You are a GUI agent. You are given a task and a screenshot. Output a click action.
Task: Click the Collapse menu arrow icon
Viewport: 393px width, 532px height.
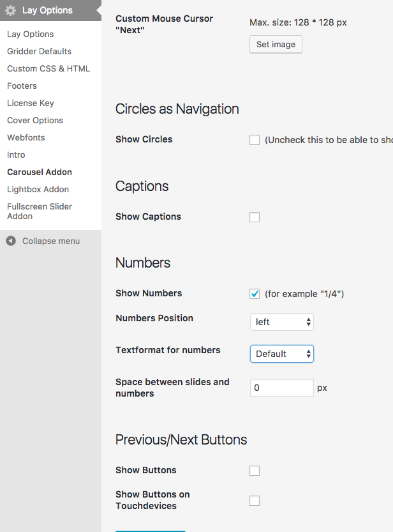click(x=11, y=241)
